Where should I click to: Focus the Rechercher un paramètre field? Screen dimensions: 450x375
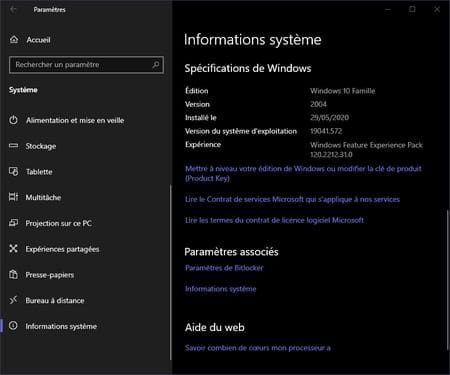click(86, 65)
